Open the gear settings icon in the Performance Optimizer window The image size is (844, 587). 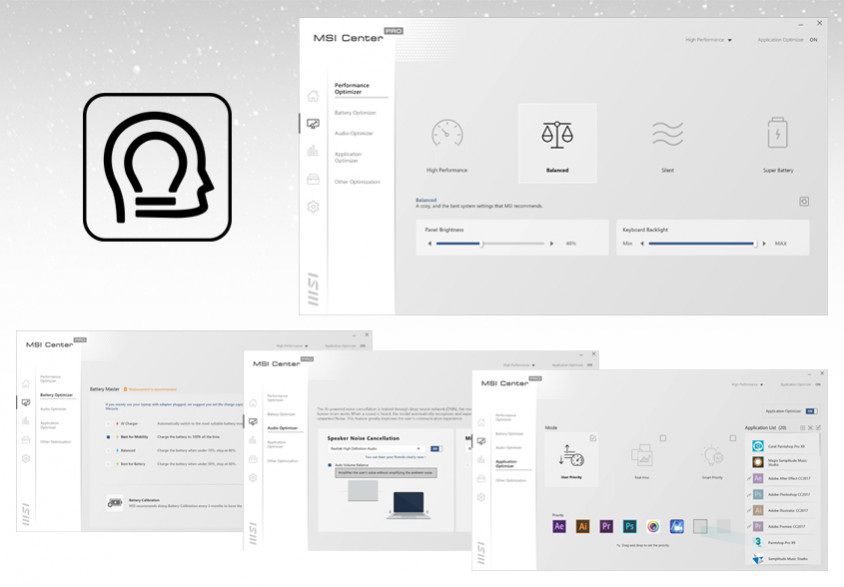click(x=313, y=207)
